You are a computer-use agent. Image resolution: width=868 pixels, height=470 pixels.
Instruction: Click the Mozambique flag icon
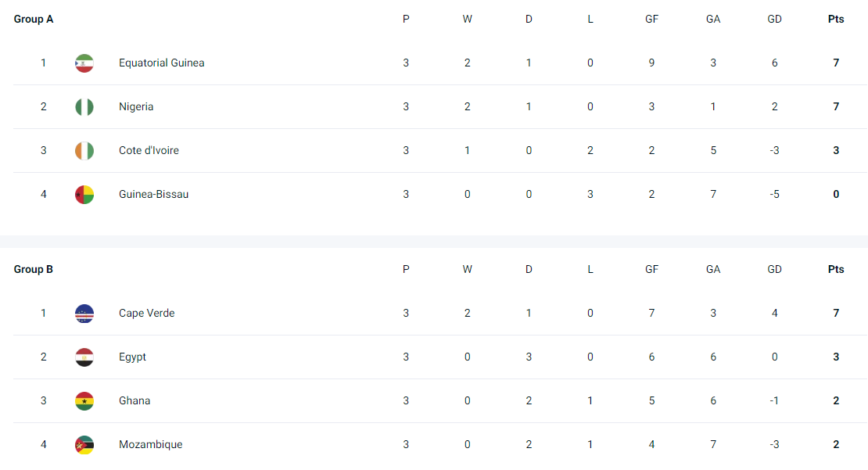[x=84, y=445]
